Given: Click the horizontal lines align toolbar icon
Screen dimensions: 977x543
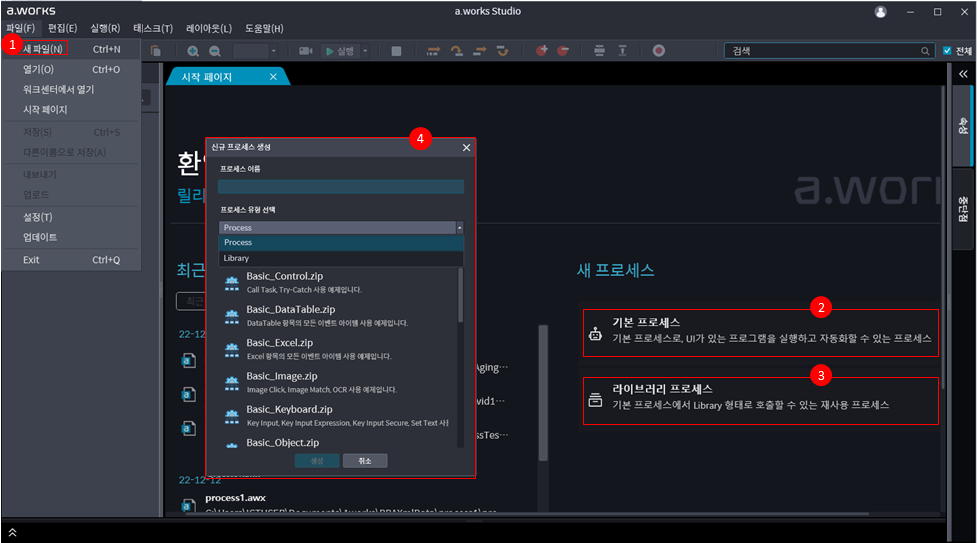Looking at the screenshot, I should coord(599,51).
